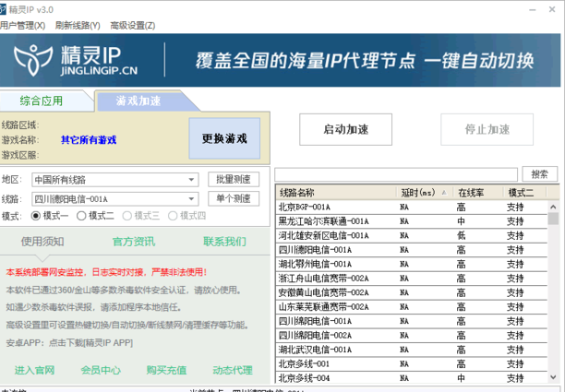Image resolution: width=565 pixels, height=392 pixels.
Task: Click the 安卓APP download text line
Action: pos(69,343)
